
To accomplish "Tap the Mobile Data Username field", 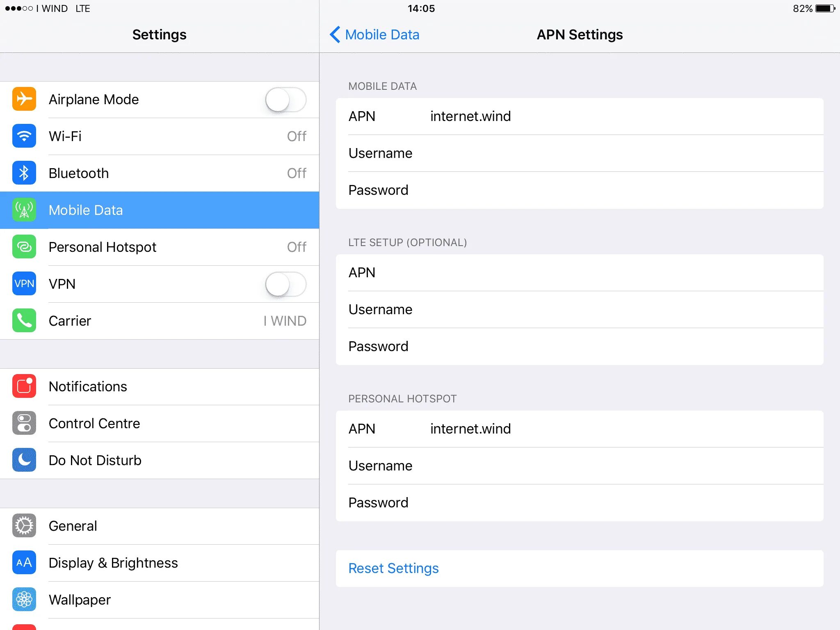I will pos(574,153).
